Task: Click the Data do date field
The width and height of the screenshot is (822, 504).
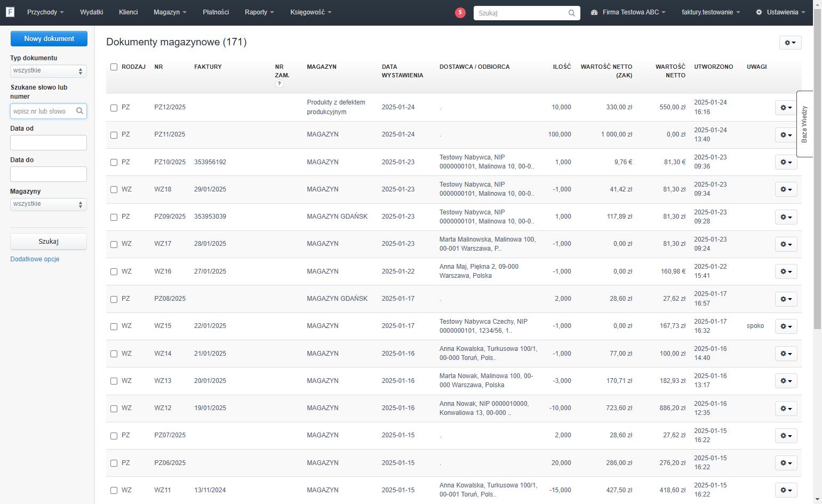Action: [49, 174]
